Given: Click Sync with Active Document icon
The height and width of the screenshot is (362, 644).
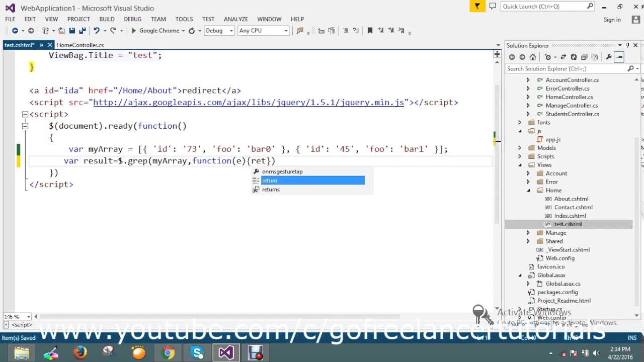Looking at the screenshot, I should (563, 57).
